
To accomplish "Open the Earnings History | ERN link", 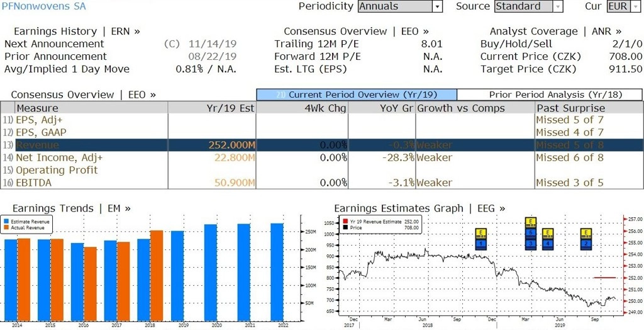I will coord(77,31).
